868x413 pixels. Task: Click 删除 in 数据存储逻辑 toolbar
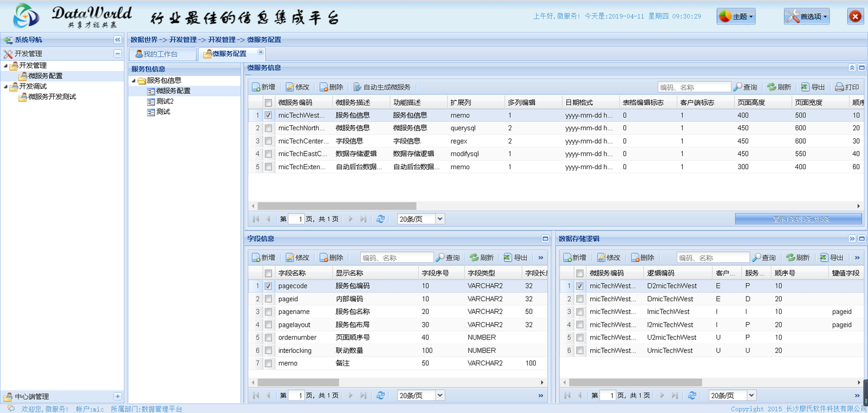(x=643, y=258)
